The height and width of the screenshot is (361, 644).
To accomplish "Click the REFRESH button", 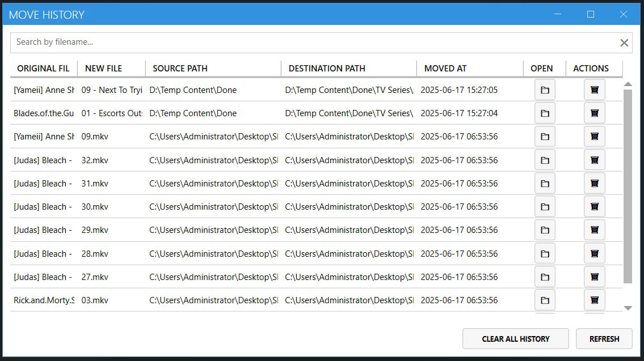I will pos(604,338).
